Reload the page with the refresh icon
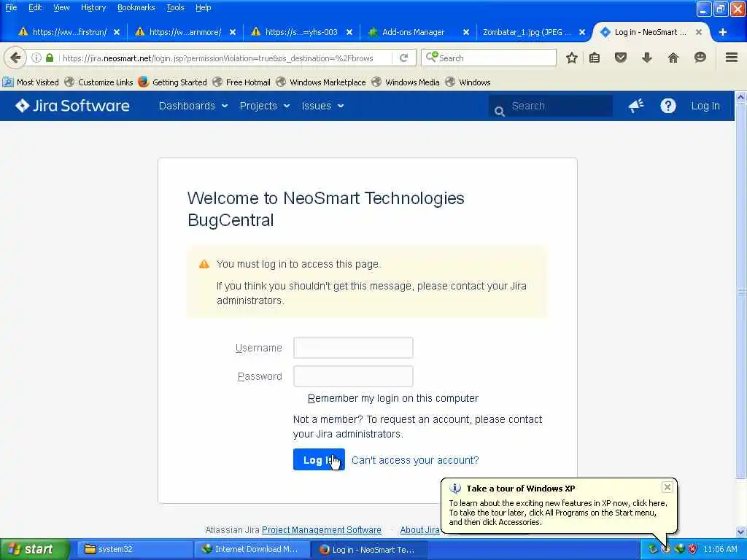Viewport: 747px width, 560px height. 404,58
